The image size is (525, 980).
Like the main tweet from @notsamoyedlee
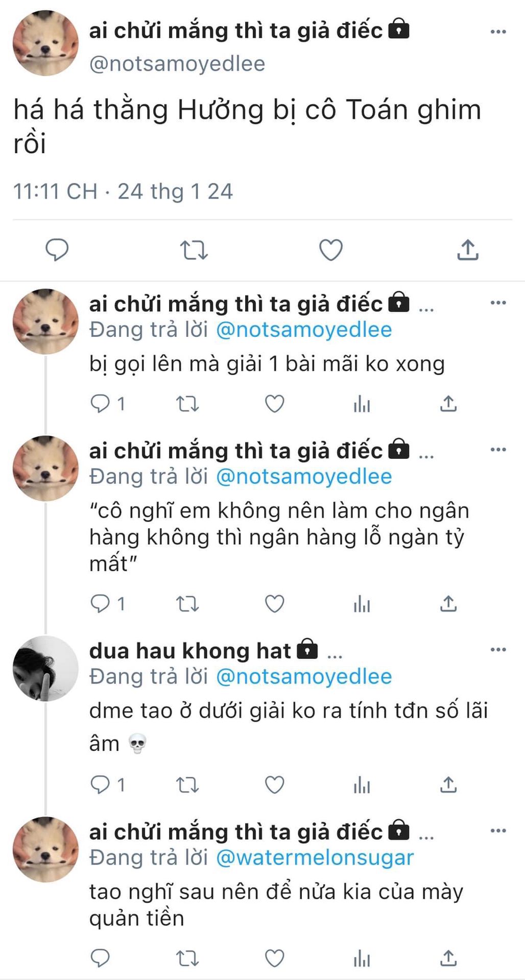(x=330, y=250)
